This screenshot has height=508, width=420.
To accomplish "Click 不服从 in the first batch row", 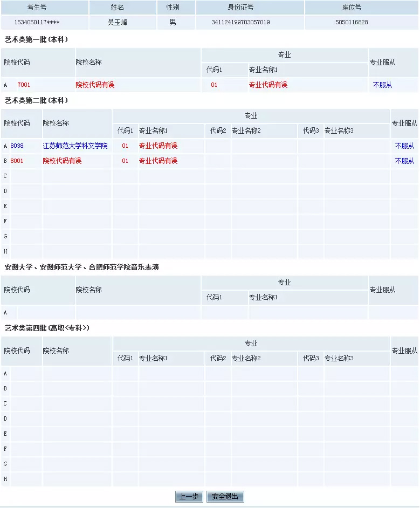I will pos(382,85).
